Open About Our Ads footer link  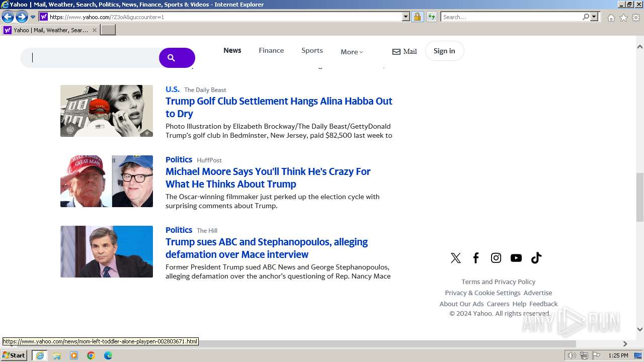coord(461,304)
